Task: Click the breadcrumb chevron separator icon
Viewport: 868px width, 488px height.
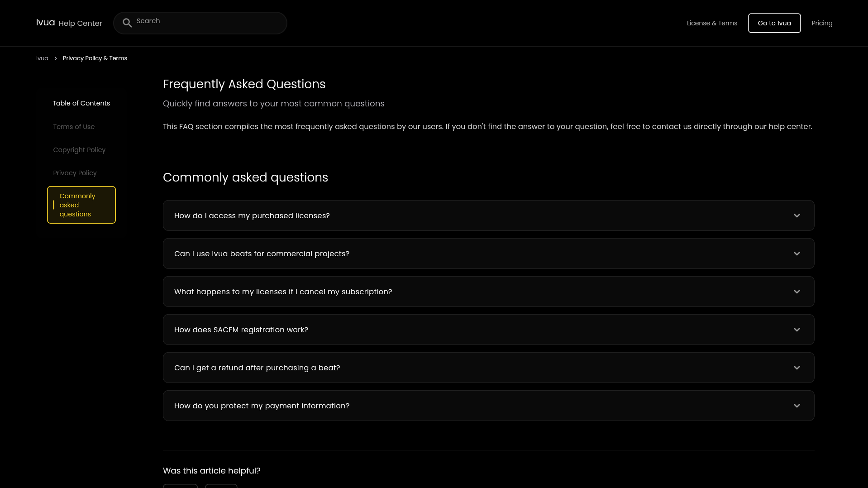Action: (x=56, y=58)
